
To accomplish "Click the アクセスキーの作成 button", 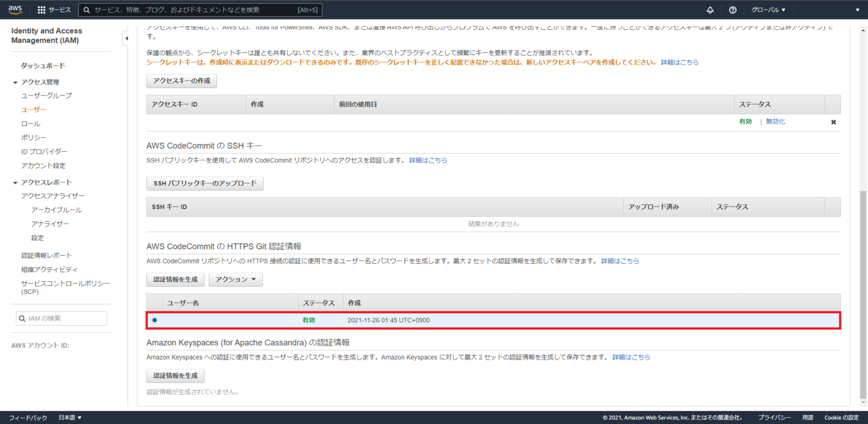I will (181, 81).
